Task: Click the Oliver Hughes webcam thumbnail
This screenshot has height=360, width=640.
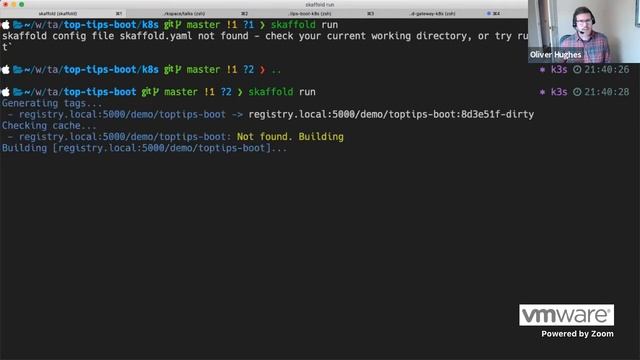Action: pos(584,31)
